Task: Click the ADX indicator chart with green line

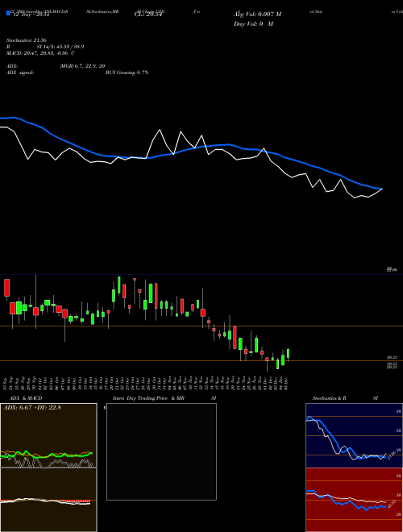Action: click(x=48, y=435)
